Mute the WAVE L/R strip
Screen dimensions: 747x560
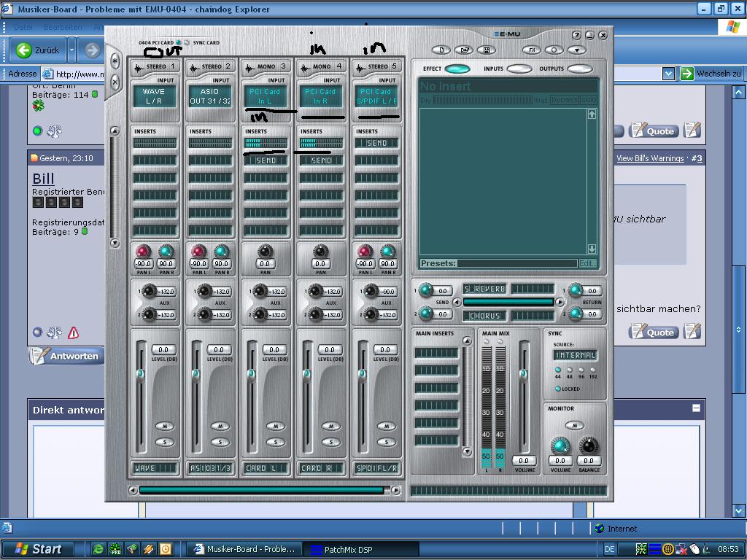[x=164, y=426]
